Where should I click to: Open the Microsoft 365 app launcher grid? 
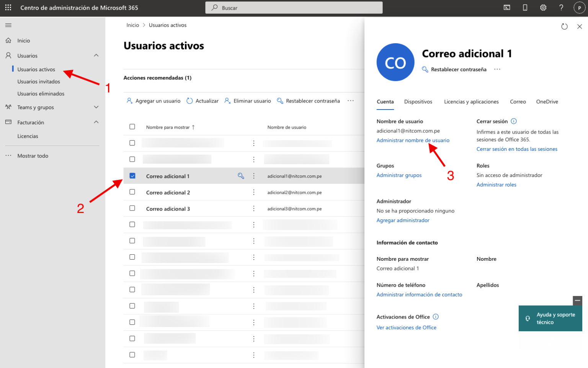pyautogui.click(x=8, y=7)
